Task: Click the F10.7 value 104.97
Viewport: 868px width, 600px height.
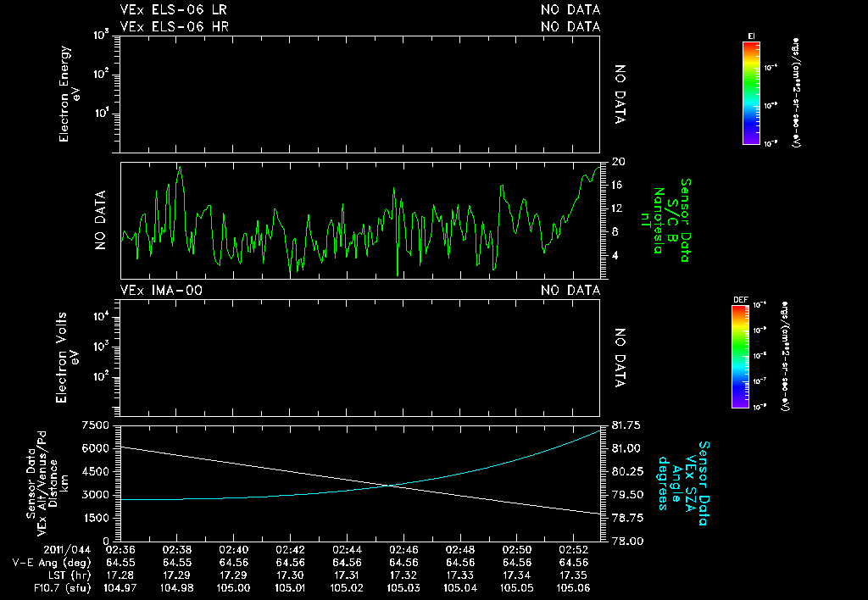Action: 120,588
